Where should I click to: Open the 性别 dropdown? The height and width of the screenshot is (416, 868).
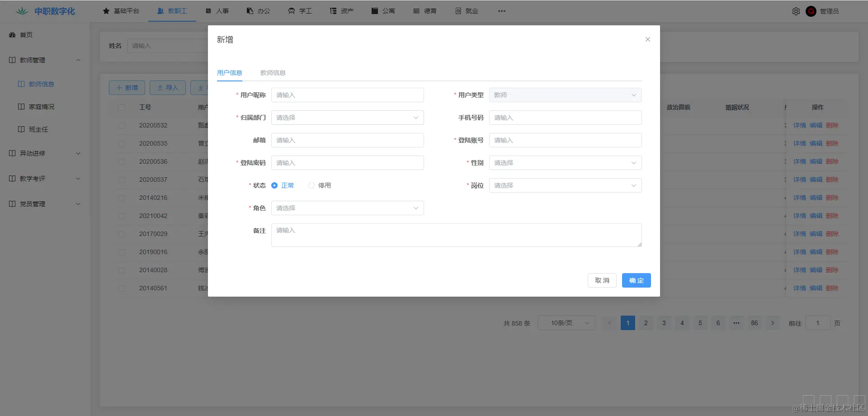[x=566, y=163]
